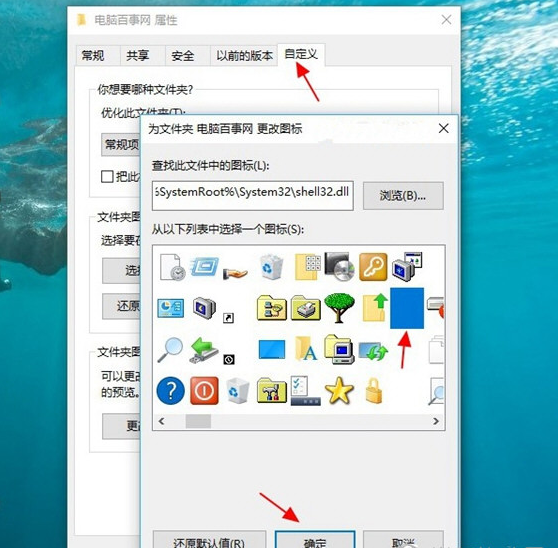Select the highlighted blank blue icon
This screenshot has height=548, width=558.
click(407, 308)
